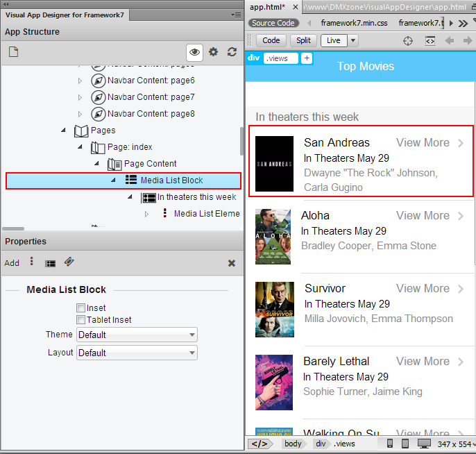Click the 'In theaters this week' group icon
The width and height of the screenshot is (476, 454).
coord(148,198)
